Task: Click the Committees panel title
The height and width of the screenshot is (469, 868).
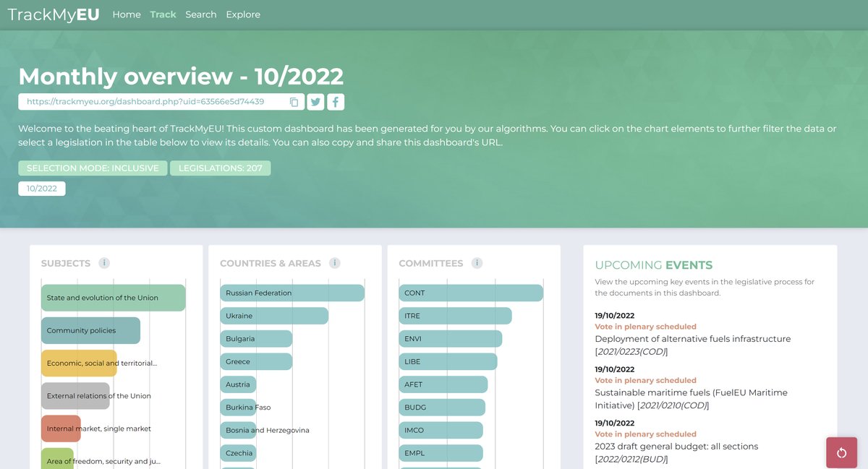Action: (431, 263)
